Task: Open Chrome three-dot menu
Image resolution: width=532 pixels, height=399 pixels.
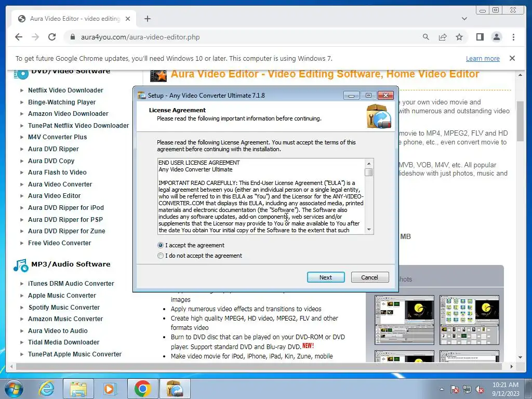Action: point(513,37)
